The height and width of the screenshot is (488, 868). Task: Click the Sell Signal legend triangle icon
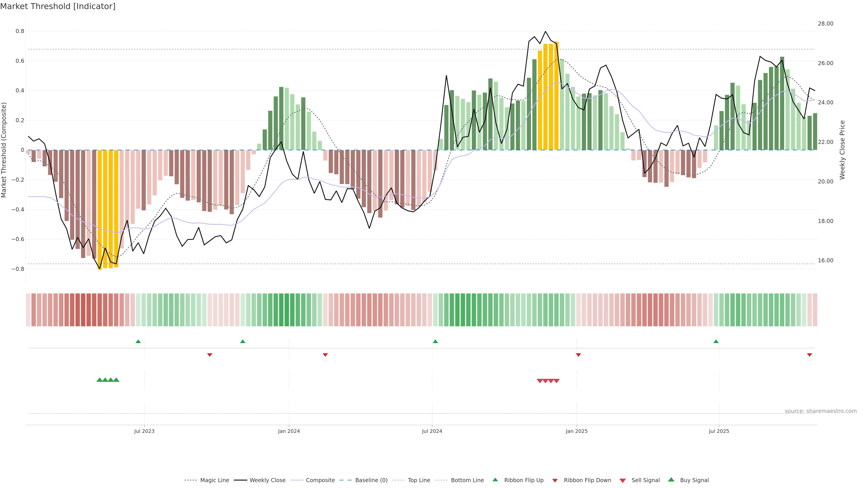(x=623, y=480)
